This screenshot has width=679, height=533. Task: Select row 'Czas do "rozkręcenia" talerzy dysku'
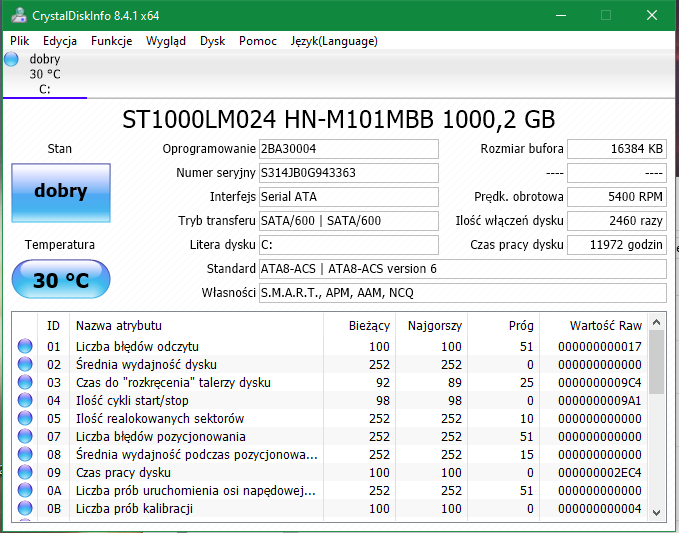[x=330, y=382]
